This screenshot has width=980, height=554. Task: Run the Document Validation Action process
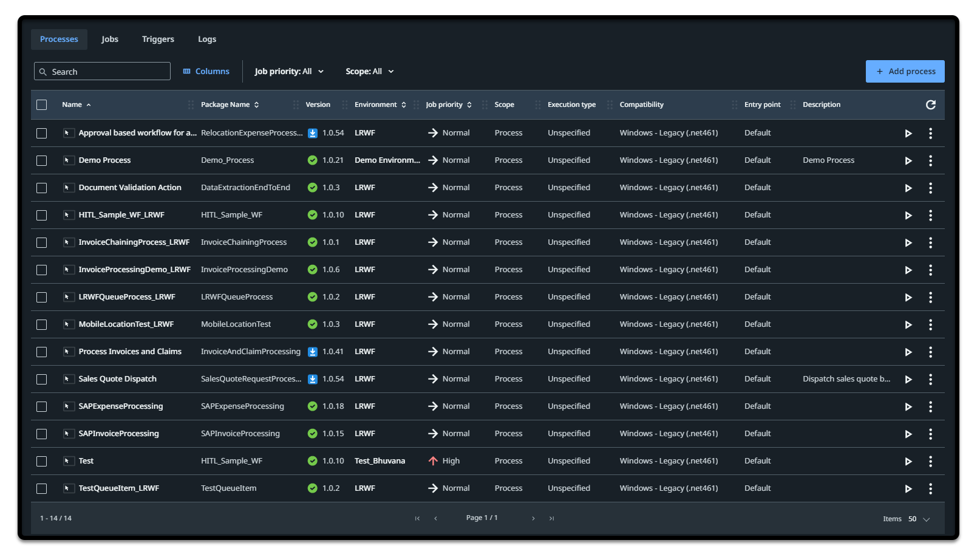click(908, 188)
